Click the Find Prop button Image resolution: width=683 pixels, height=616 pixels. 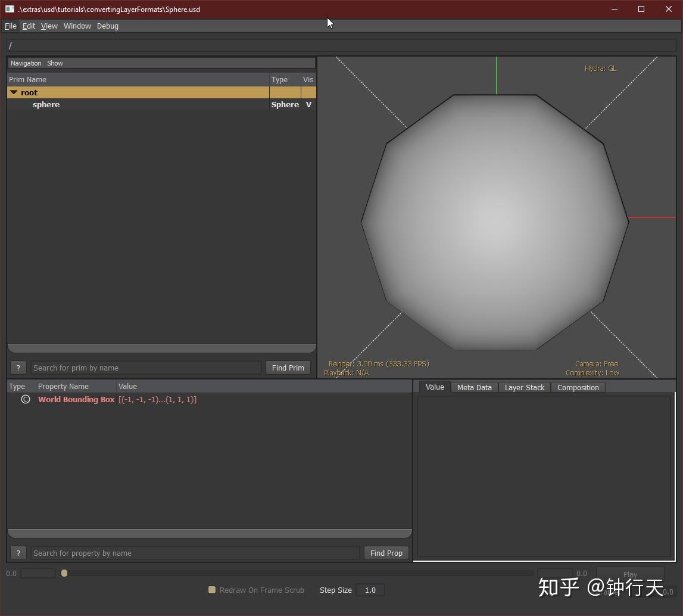[386, 553]
